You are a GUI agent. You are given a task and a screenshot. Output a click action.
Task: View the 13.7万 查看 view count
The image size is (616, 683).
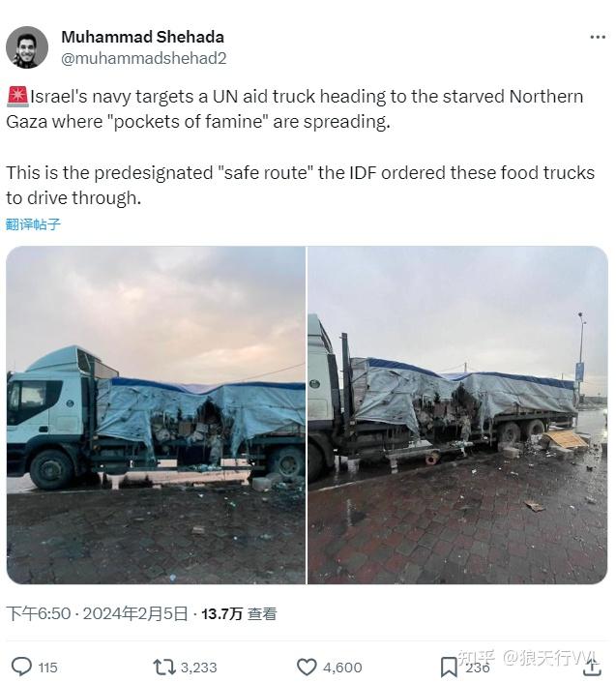239,613
